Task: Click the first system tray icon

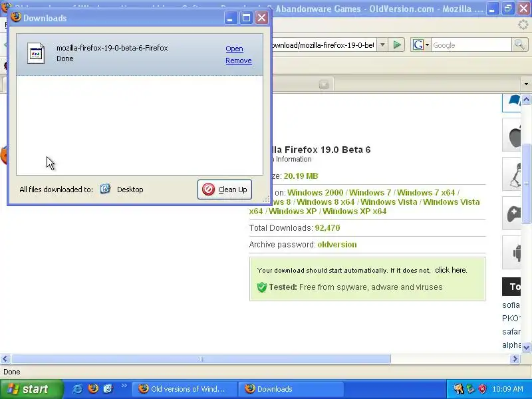Action: [459, 389]
